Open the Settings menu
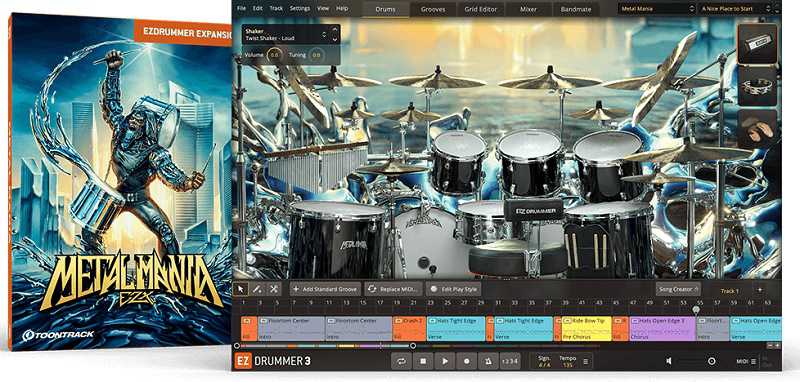The image size is (800, 382). coord(299,8)
